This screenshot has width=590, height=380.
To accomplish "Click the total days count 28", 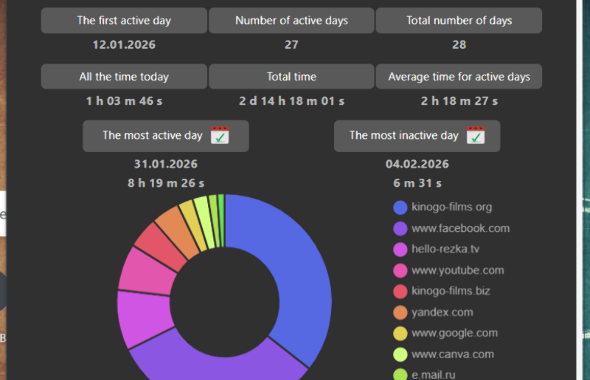I will [459, 45].
